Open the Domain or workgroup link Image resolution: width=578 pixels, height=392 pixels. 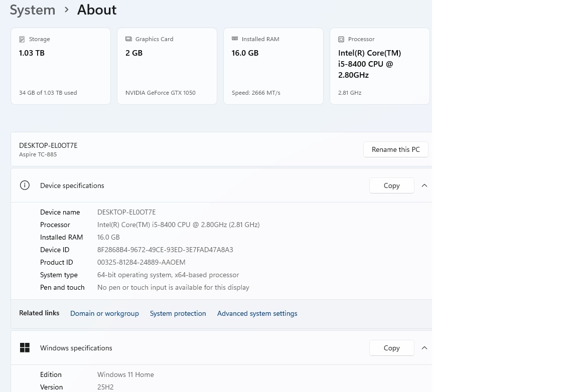105,313
